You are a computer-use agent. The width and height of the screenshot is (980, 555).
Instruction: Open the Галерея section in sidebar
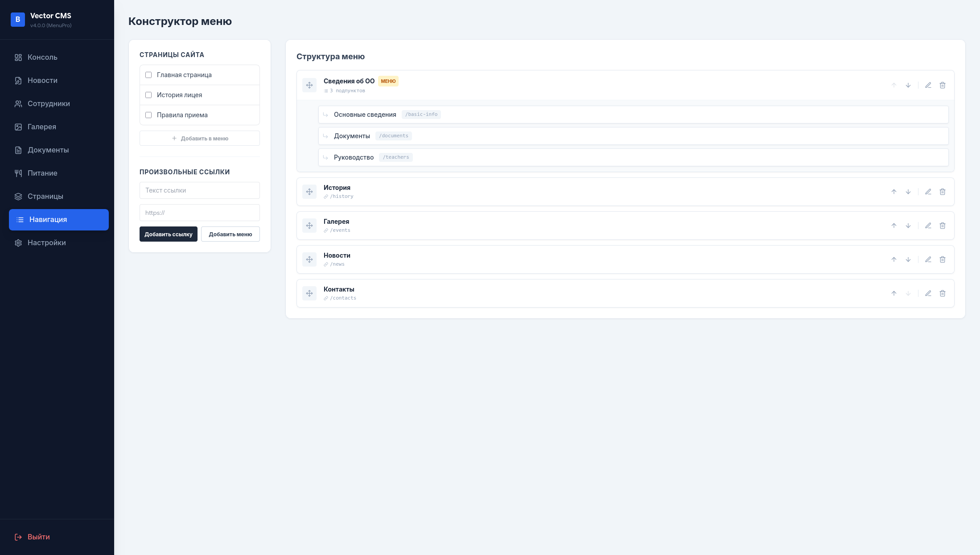[x=42, y=127]
